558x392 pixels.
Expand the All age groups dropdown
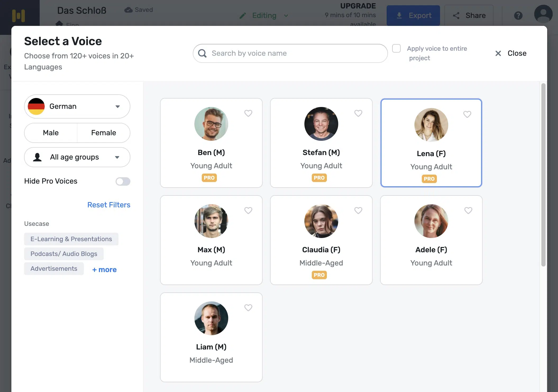(x=77, y=157)
